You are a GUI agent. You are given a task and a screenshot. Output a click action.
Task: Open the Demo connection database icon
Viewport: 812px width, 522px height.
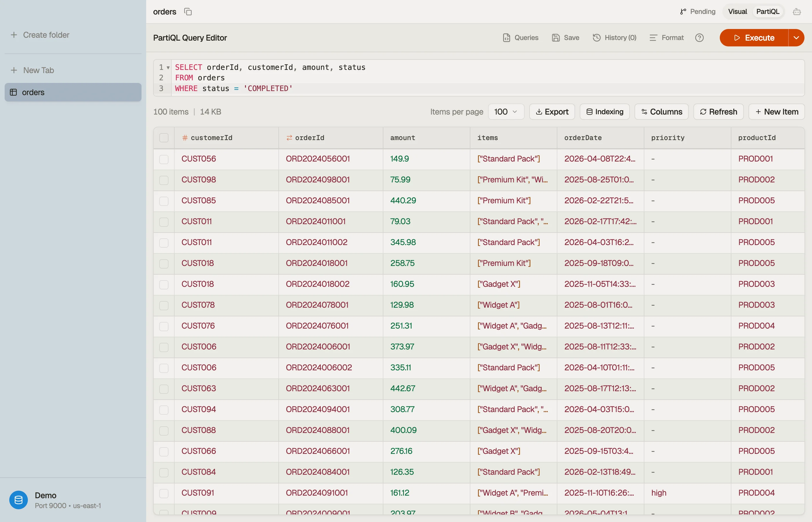[x=18, y=500]
